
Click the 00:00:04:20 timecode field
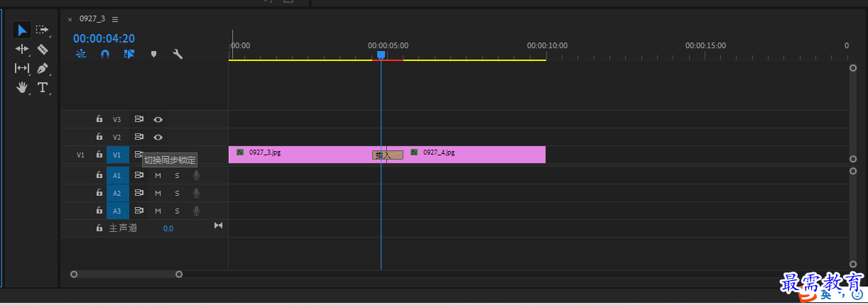(104, 38)
